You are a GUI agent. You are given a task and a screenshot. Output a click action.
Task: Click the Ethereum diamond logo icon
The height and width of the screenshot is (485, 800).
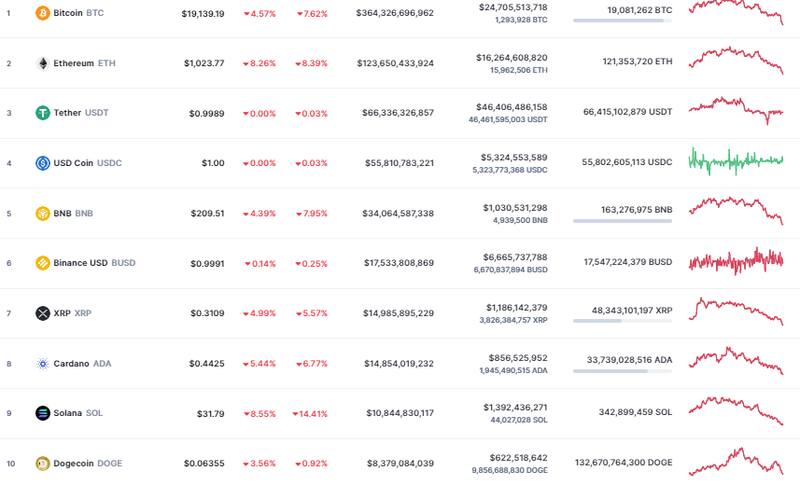[x=42, y=63]
